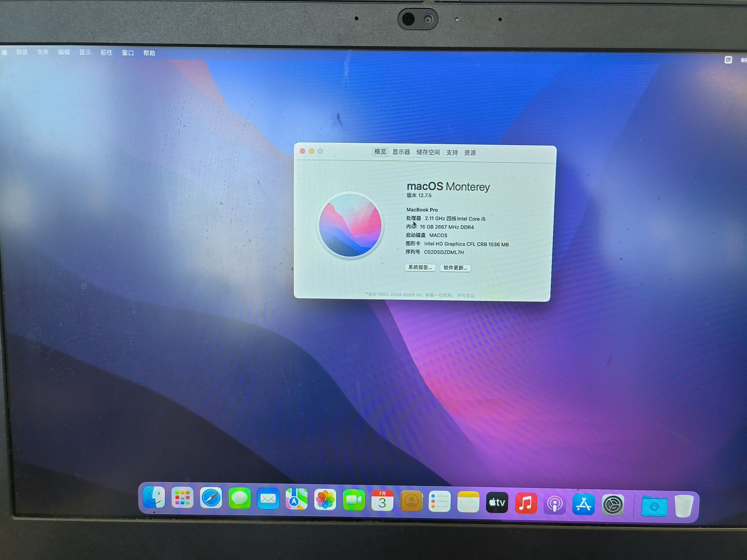
Task: Open the Mail app
Action: (x=268, y=499)
